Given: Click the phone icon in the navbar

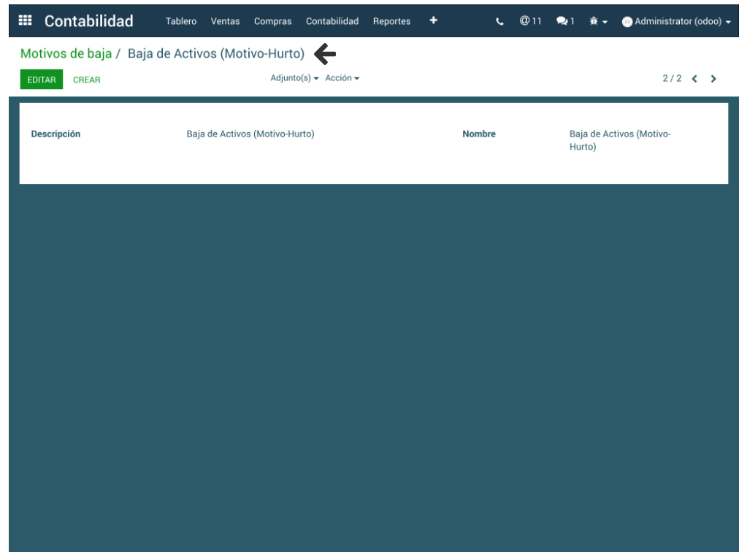Looking at the screenshot, I should [499, 22].
